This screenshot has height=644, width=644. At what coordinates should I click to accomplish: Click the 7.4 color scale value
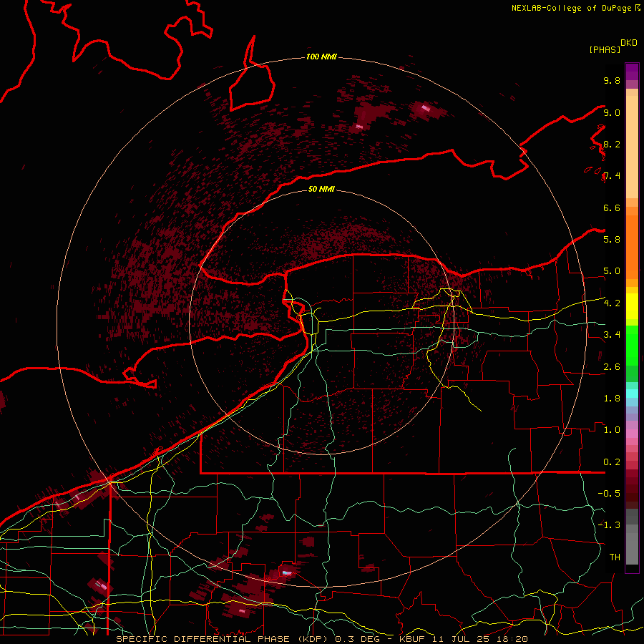pos(612,176)
